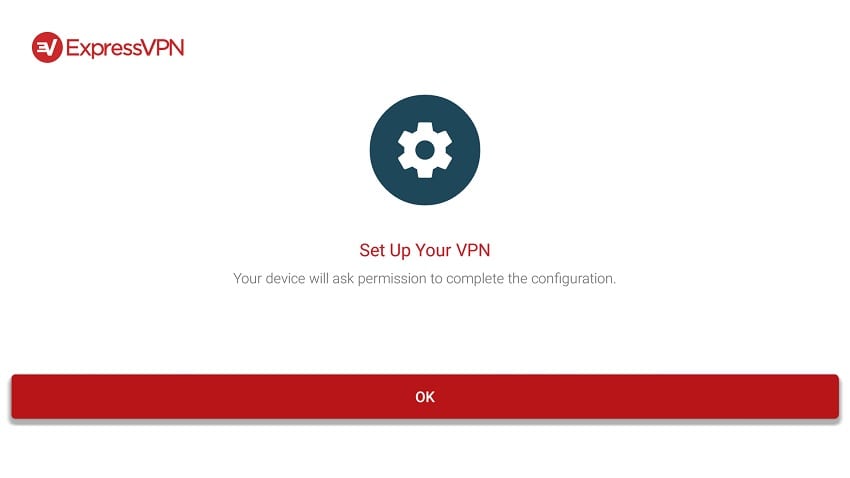The height and width of the screenshot is (478, 850).
Task: Click the permission description sentence
Action: point(424,279)
